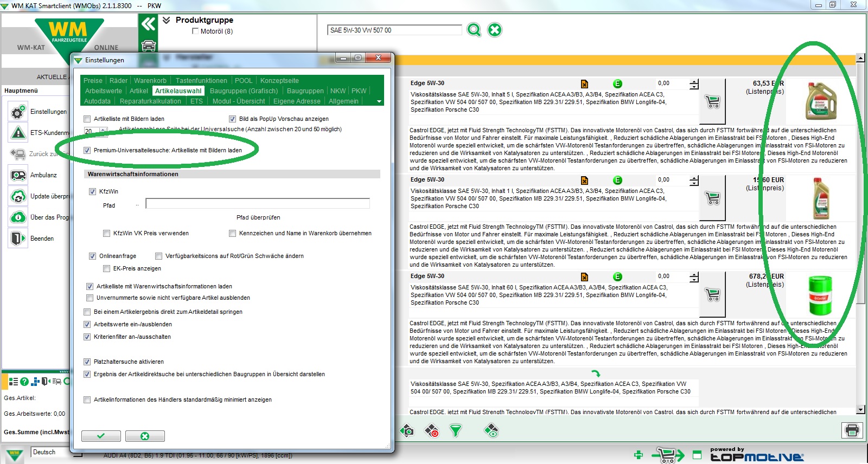The height and width of the screenshot is (464, 868).
Task: Adjust quantity stepper for Edge 5W-30 1 l
Action: point(694,181)
